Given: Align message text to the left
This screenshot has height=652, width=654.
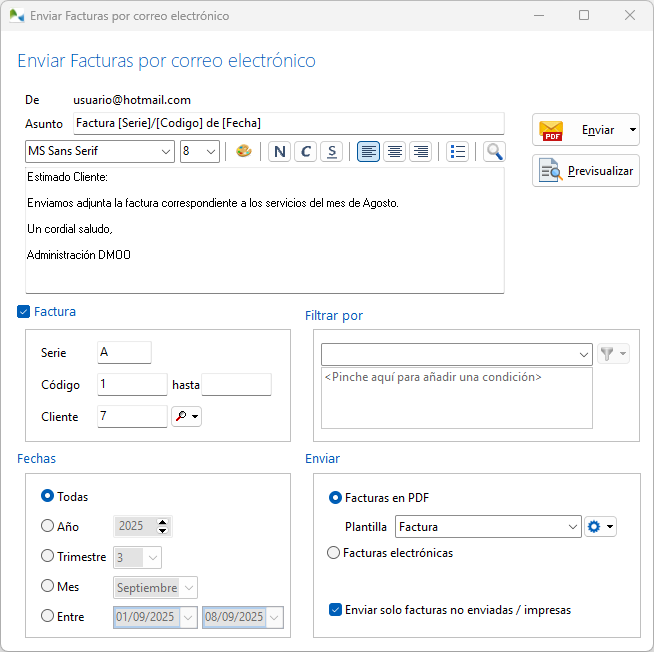Looking at the screenshot, I should click(x=369, y=152).
